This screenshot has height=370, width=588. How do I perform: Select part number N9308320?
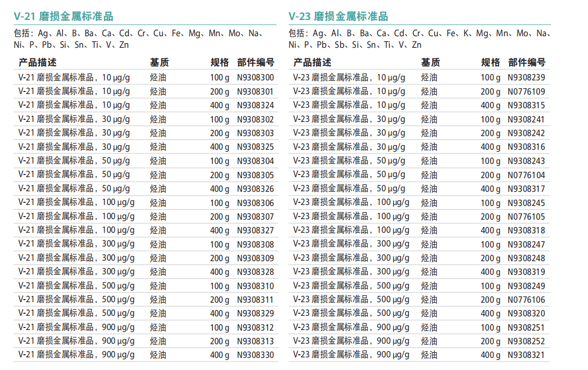coord(527,314)
